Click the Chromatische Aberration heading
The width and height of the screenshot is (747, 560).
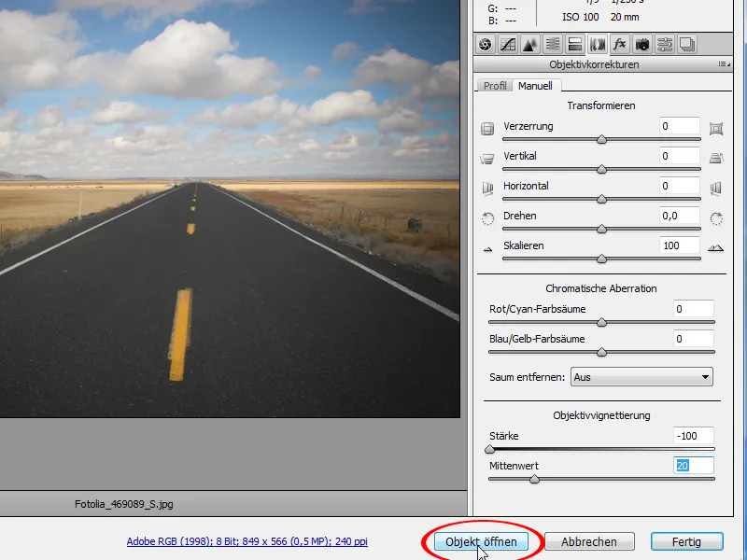coord(601,288)
